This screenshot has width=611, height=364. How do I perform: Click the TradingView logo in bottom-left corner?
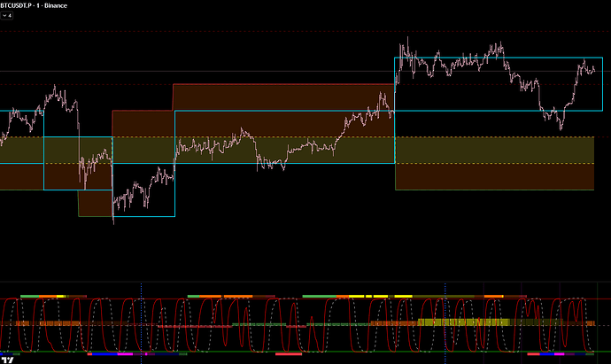(x=12, y=358)
